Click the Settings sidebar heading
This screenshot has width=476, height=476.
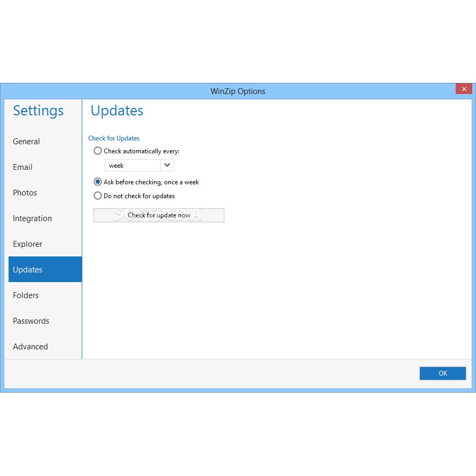[38, 111]
